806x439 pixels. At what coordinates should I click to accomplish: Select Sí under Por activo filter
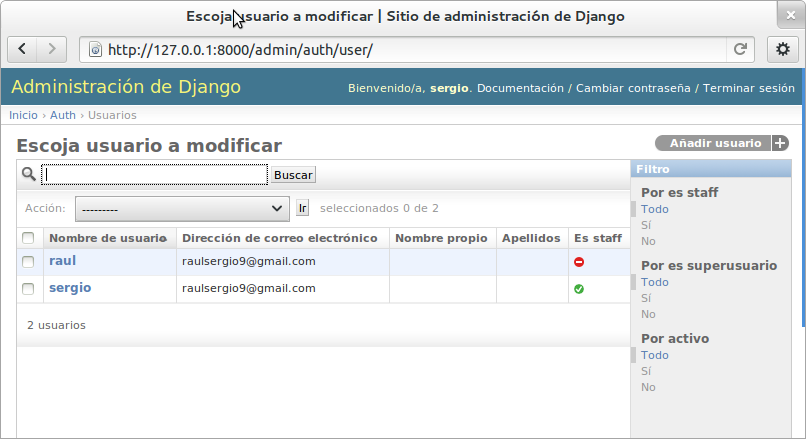click(646, 371)
